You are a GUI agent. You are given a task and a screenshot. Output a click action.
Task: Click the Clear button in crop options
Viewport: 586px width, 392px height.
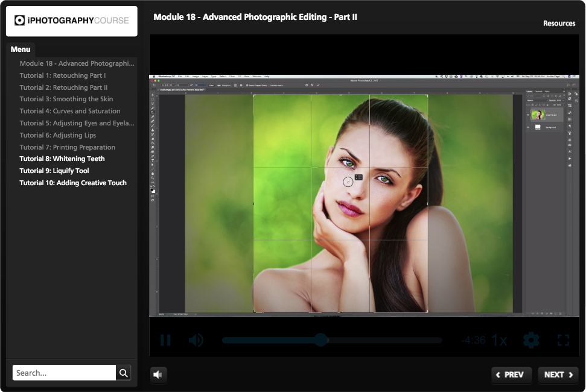point(211,85)
